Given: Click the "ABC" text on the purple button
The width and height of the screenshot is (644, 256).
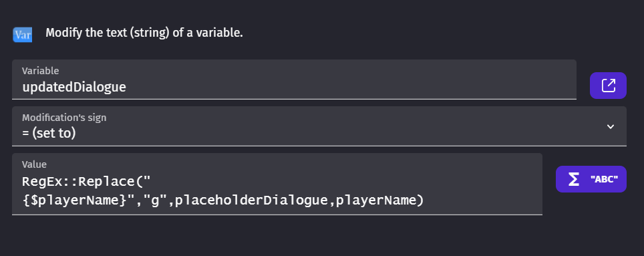Looking at the screenshot, I should pyautogui.click(x=604, y=179).
